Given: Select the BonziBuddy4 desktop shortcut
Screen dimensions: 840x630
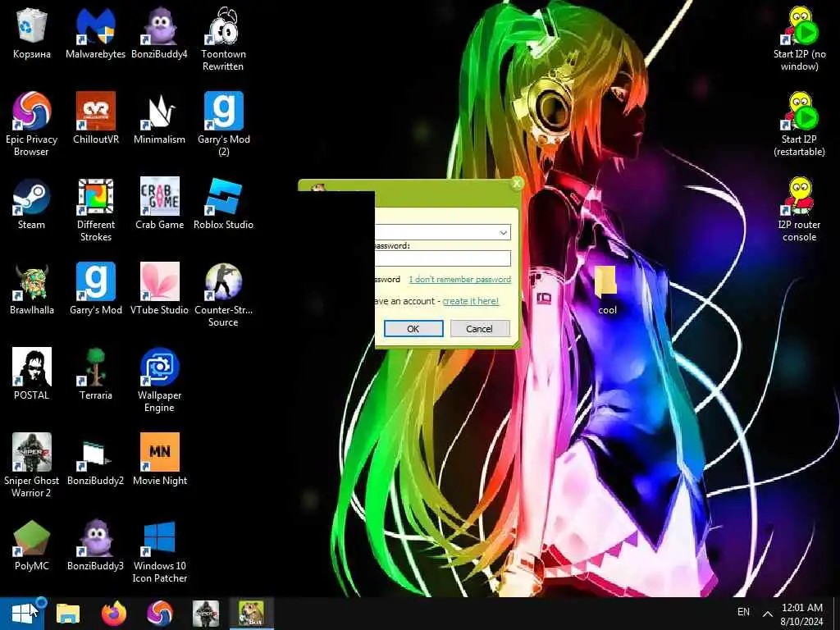Looking at the screenshot, I should pos(159,33).
